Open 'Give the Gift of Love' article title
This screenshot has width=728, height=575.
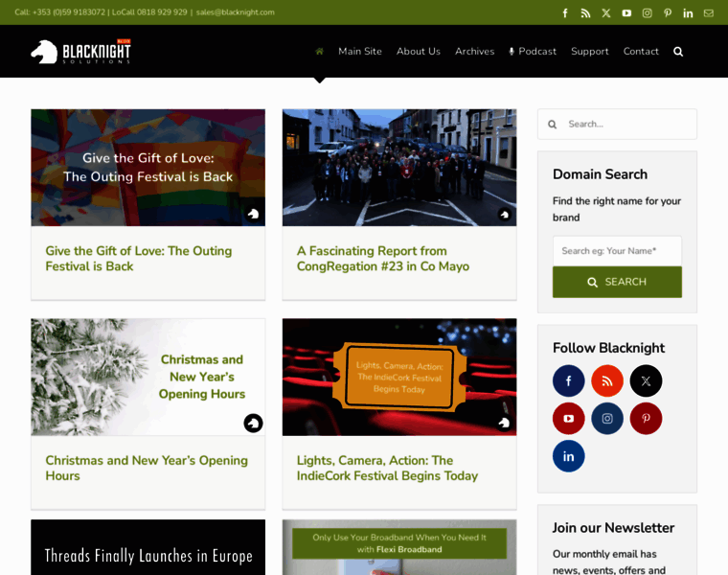(138, 259)
